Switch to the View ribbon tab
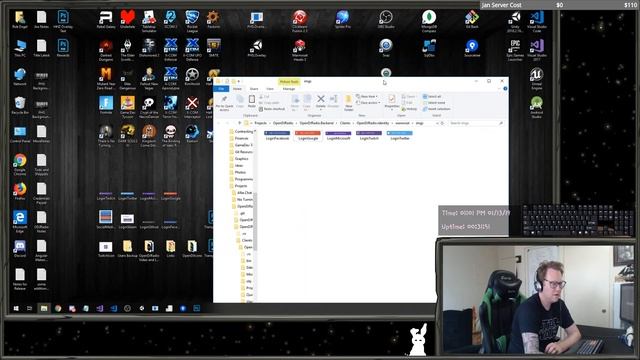 pyautogui.click(x=270, y=89)
